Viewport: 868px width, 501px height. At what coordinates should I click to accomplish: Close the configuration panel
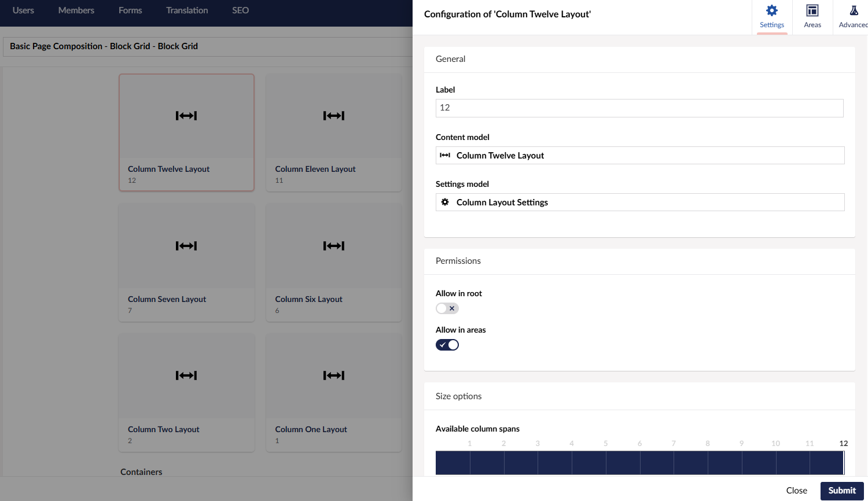click(796, 491)
